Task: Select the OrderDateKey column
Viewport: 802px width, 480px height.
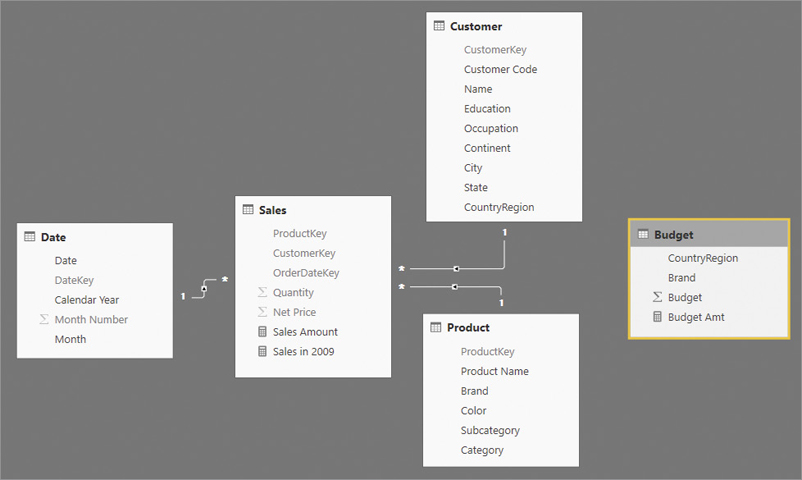Action: (x=306, y=273)
